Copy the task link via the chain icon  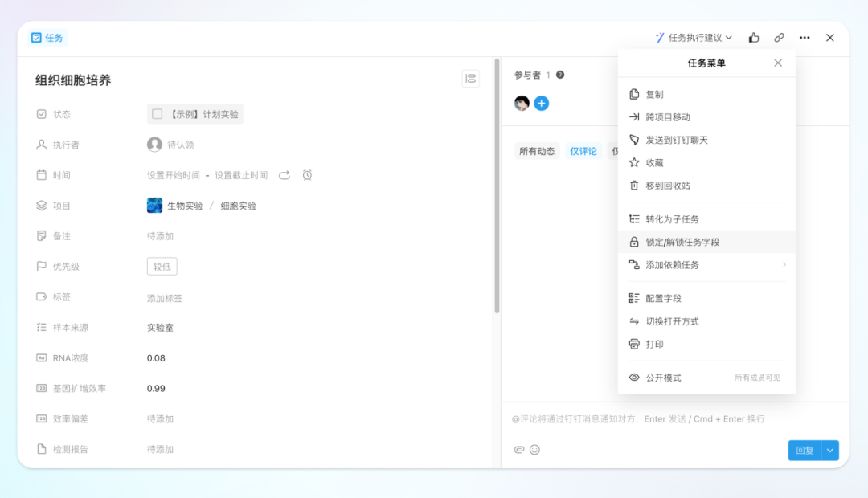779,38
